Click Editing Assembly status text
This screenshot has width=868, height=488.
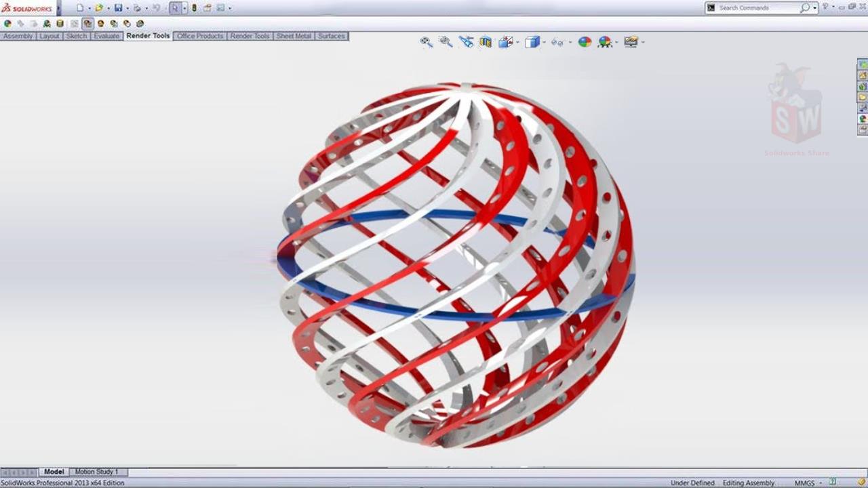[x=748, y=483]
